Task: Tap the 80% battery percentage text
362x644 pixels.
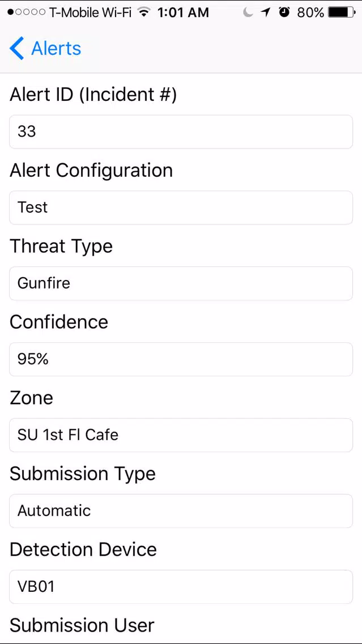Action: point(310,12)
